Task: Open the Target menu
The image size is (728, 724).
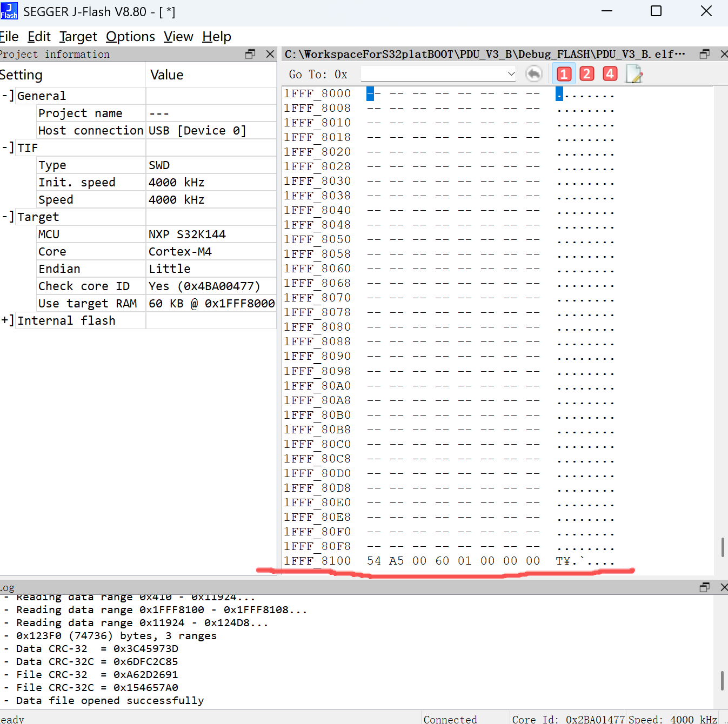Action: coord(78,37)
